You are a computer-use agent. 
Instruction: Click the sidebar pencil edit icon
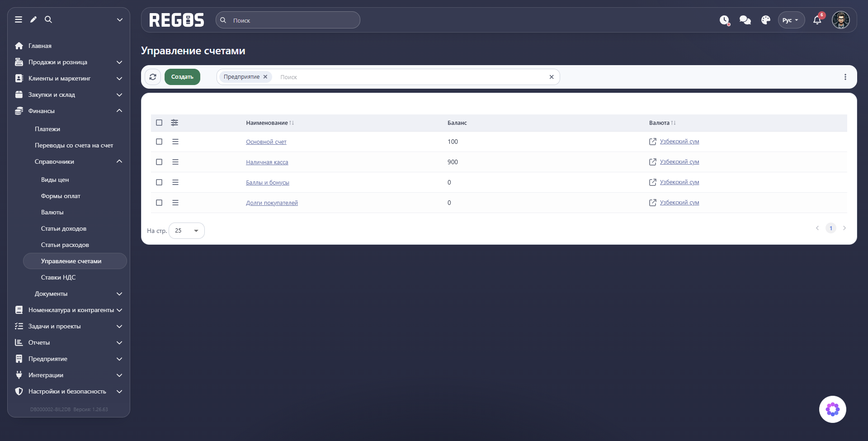tap(33, 19)
